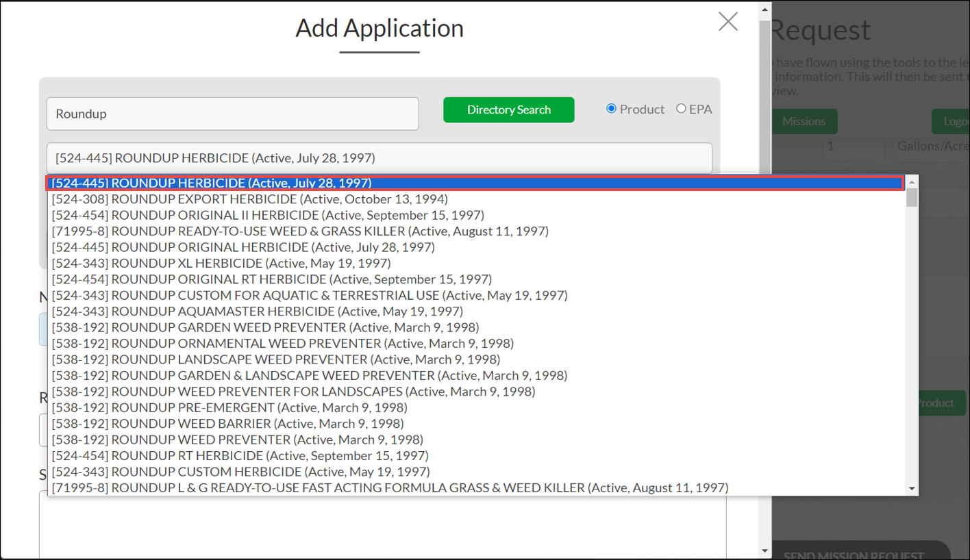Pick ROUNDUP ORIGINAL RT HERBICIDE entry
Screen dimensions: 970x560
pos(476,279)
